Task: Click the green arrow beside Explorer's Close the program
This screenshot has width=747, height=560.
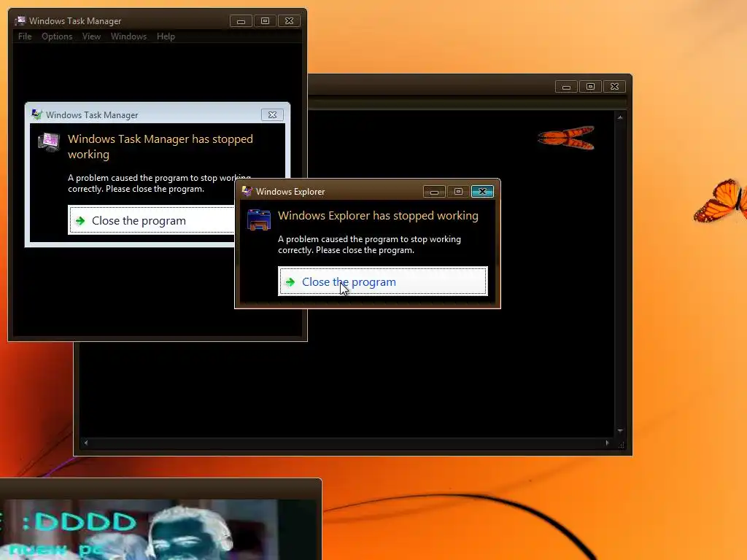Action: click(x=290, y=282)
